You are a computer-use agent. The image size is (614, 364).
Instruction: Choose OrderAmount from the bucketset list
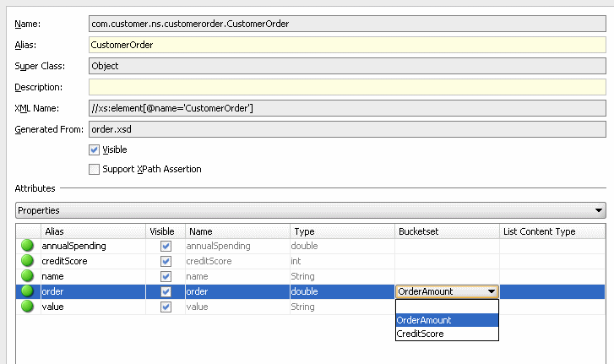tap(447, 320)
